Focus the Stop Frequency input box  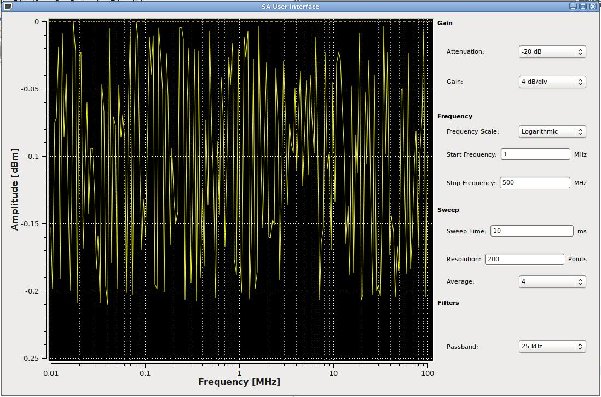pyautogui.click(x=536, y=183)
